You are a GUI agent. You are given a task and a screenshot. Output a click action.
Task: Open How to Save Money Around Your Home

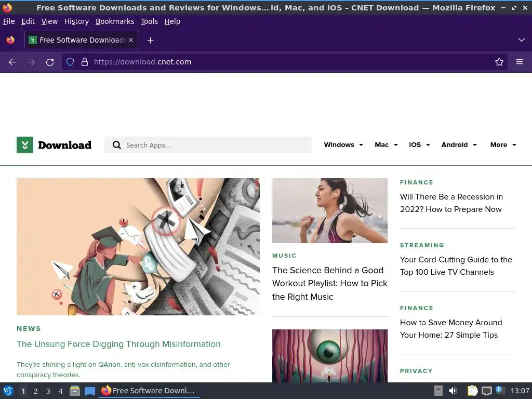coord(451,328)
